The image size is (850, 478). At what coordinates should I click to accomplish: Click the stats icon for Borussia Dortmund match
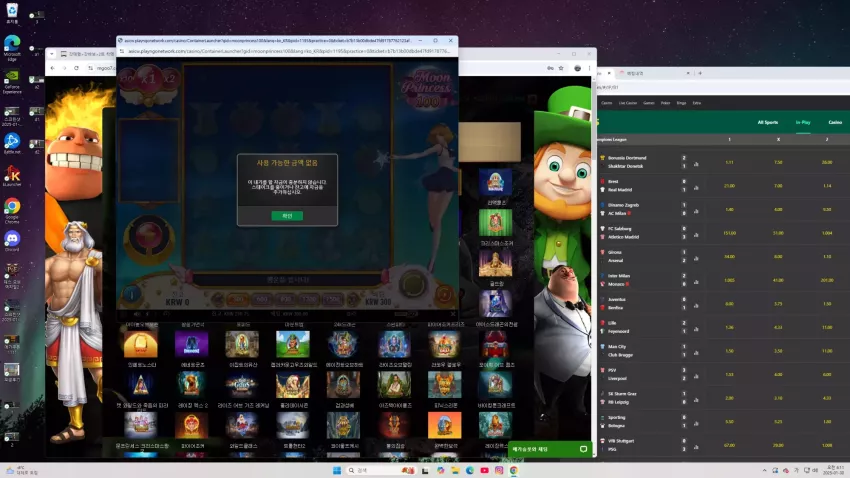(696, 164)
